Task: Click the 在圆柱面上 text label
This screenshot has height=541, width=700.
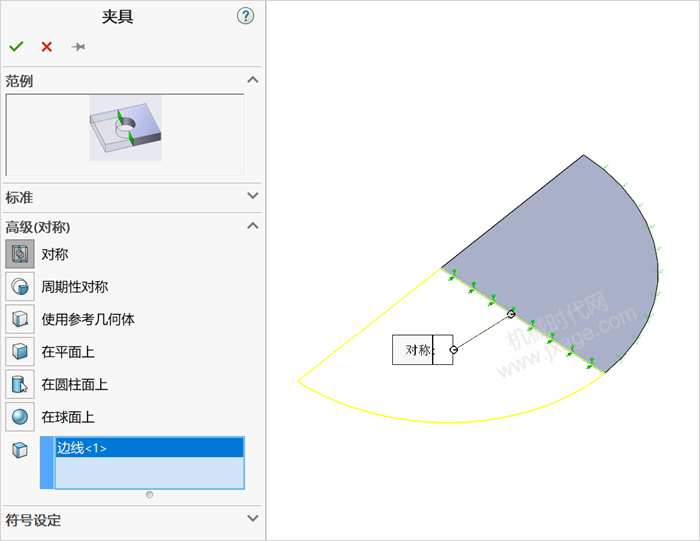Action: (x=75, y=384)
